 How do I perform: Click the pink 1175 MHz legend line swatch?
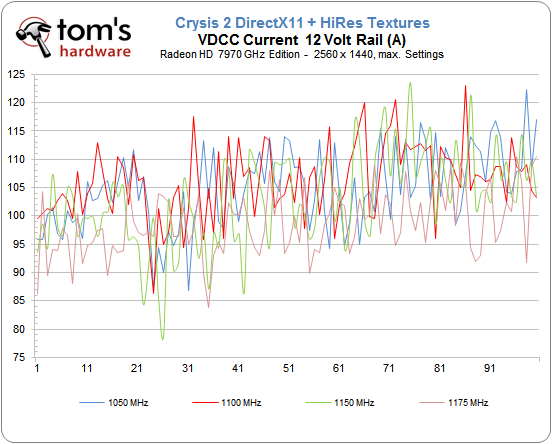coord(432,402)
